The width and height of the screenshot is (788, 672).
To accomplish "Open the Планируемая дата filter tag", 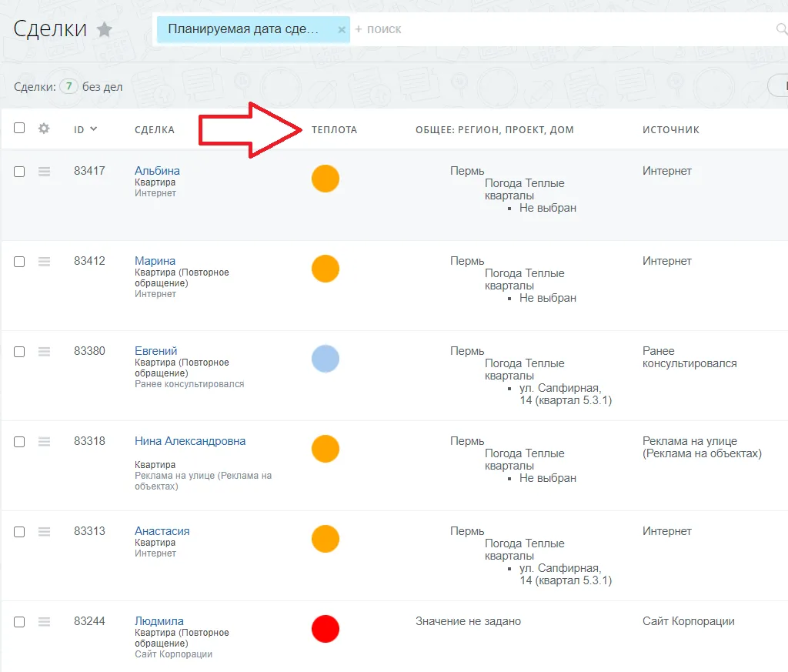I will (x=243, y=30).
